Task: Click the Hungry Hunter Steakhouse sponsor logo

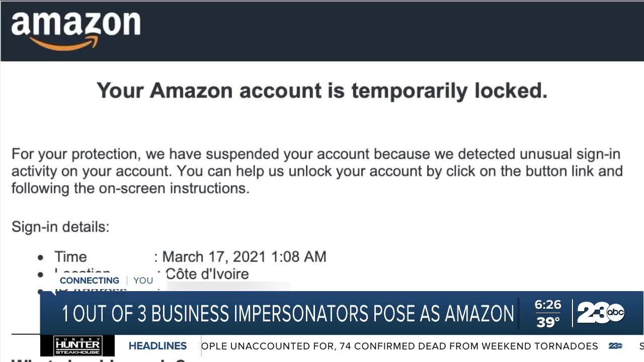Action: [77, 345]
